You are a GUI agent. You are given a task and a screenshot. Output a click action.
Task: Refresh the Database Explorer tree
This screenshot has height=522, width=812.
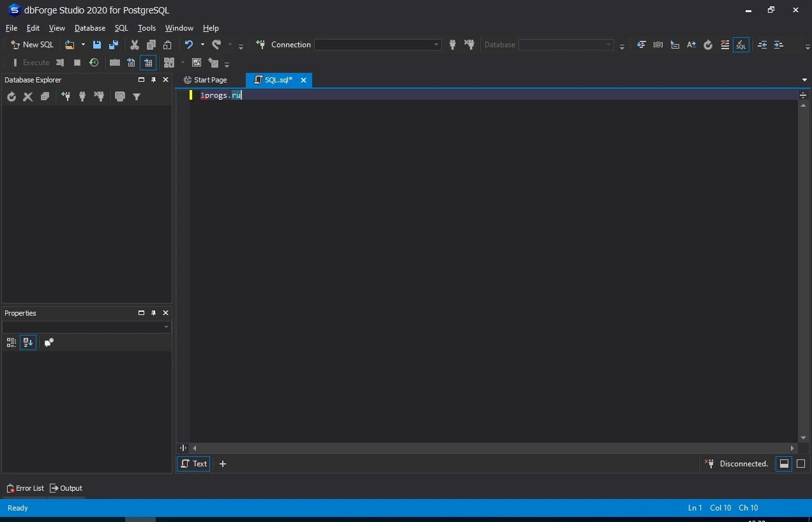point(11,96)
